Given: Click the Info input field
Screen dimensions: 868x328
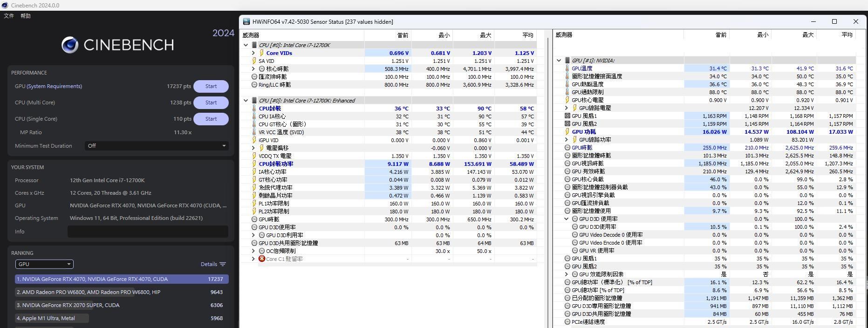Looking at the screenshot, I should [148, 232].
